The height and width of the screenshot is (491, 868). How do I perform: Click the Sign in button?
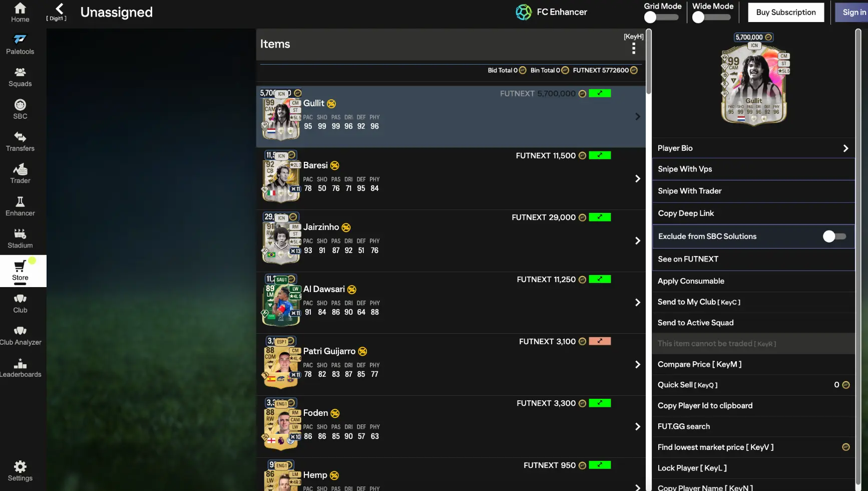click(x=852, y=12)
